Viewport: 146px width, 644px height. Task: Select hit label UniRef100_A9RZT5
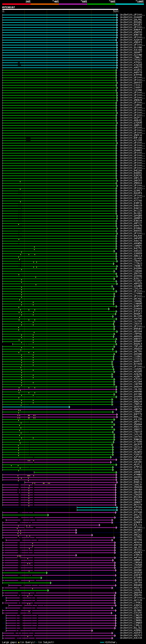coord(131,67)
